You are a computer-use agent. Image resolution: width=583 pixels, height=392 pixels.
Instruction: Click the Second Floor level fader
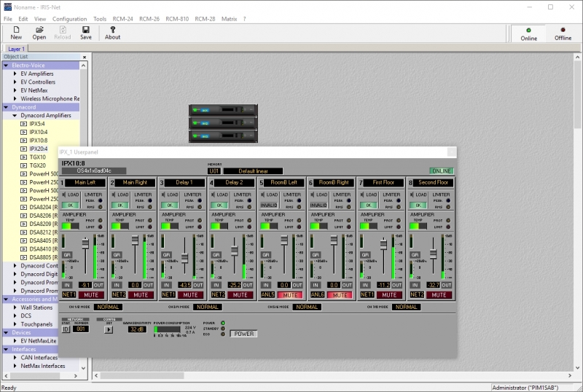click(x=433, y=254)
